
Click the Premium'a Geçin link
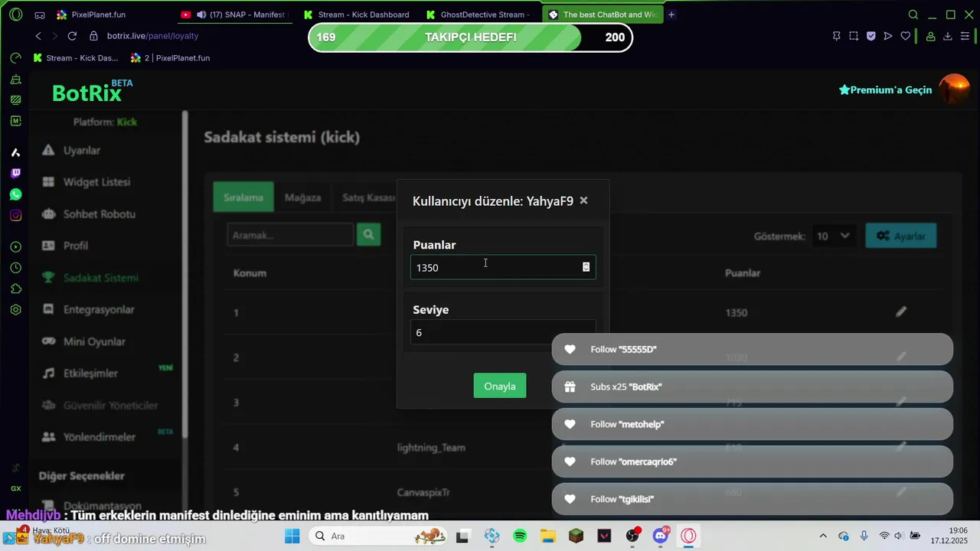coord(885,90)
